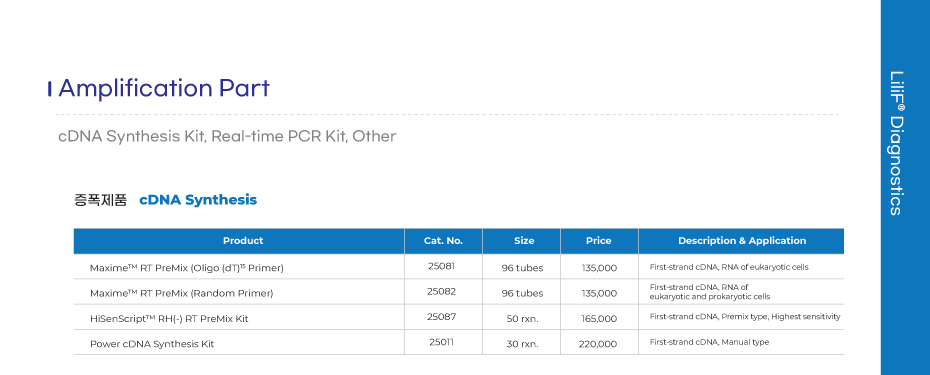Choose Power cDNA Synthesis Kit entry
930x375 pixels.
point(152,344)
